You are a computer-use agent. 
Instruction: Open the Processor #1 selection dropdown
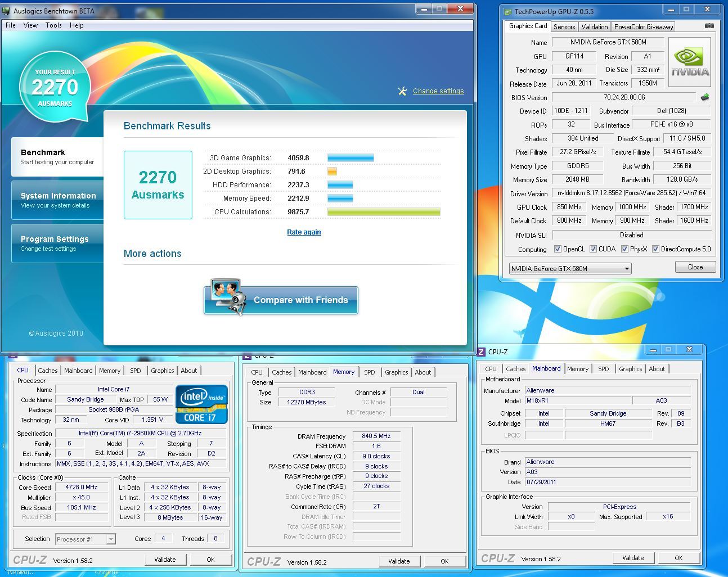click(x=86, y=539)
